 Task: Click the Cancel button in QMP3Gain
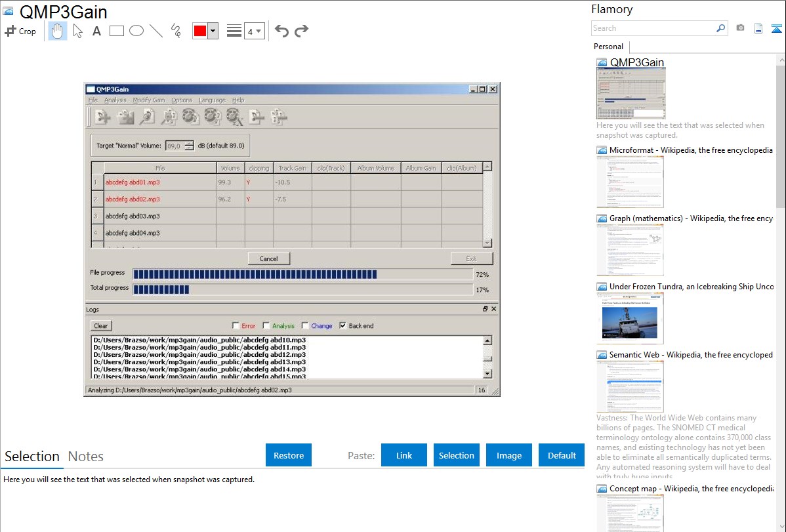tap(269, 258)
